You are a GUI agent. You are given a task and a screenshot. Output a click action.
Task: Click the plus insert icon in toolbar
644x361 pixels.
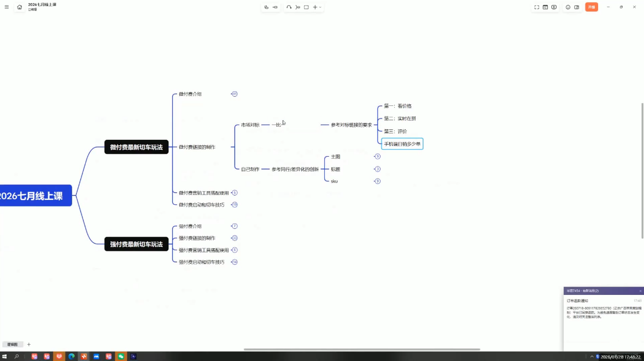click(315, 7)
